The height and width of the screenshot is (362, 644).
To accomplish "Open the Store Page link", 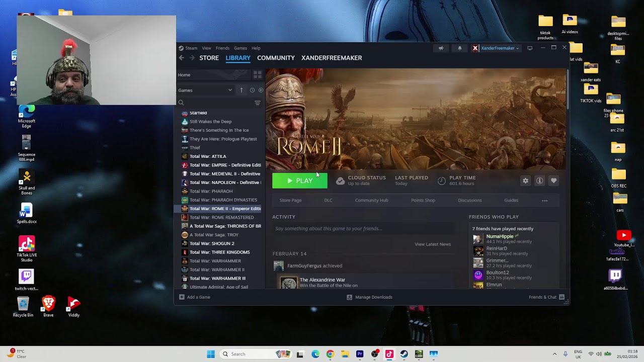I will point(290,200).
